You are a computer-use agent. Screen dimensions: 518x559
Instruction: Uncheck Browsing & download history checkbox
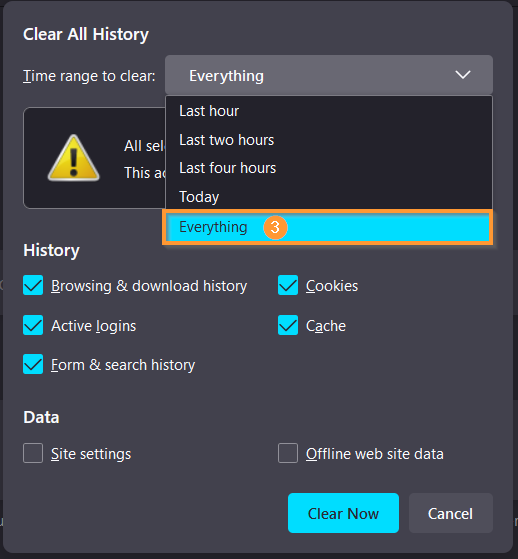point(33,285)
